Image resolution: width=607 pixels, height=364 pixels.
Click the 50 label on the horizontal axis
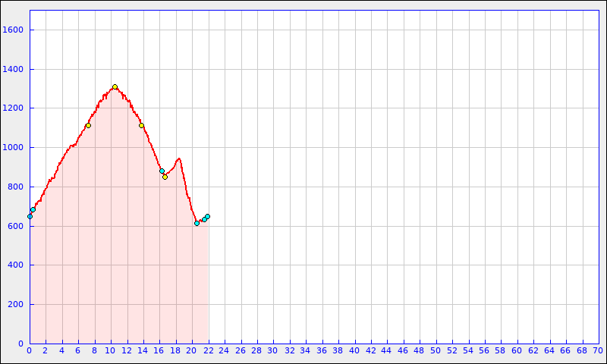point(435,350)
